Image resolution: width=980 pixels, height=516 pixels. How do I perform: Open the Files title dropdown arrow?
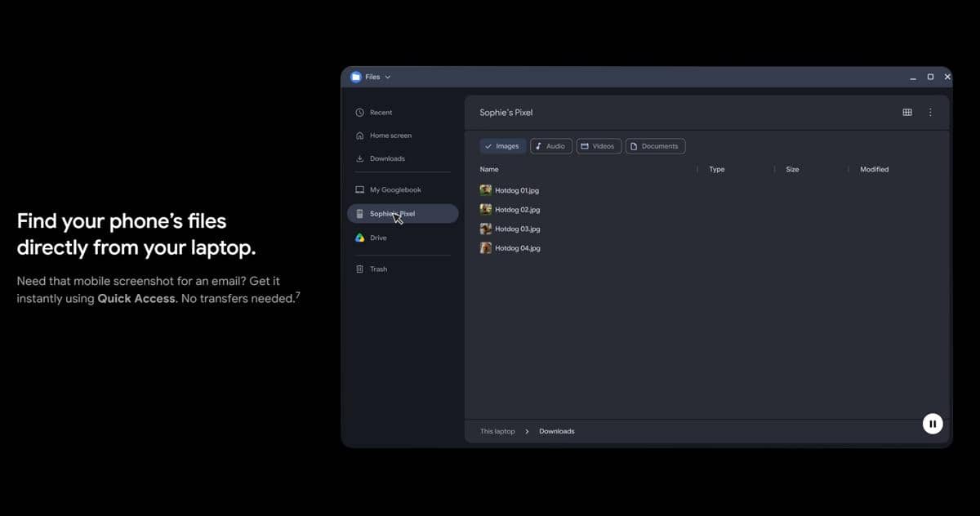tap(388, 77)
